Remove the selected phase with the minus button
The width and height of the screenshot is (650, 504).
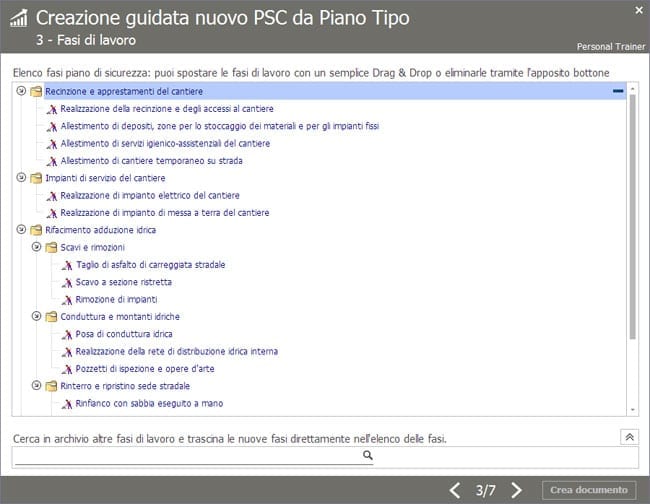coord(618,91)
